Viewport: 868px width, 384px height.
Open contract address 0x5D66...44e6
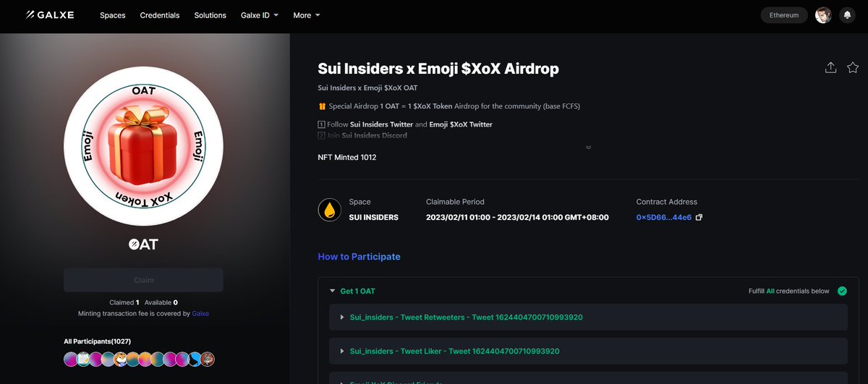pyautogui.click(x=663, y=217)
